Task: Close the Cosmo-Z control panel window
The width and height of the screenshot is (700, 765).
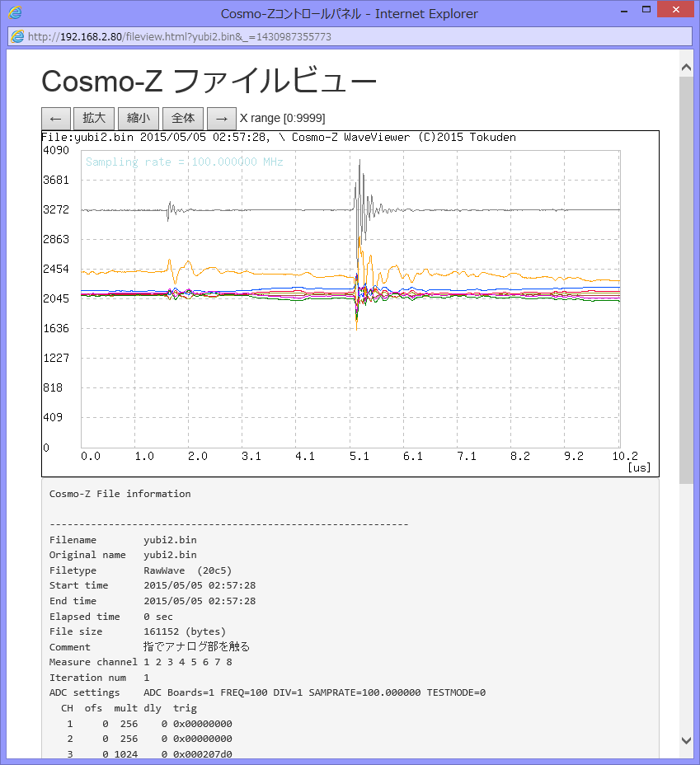Action: point(678,10)
